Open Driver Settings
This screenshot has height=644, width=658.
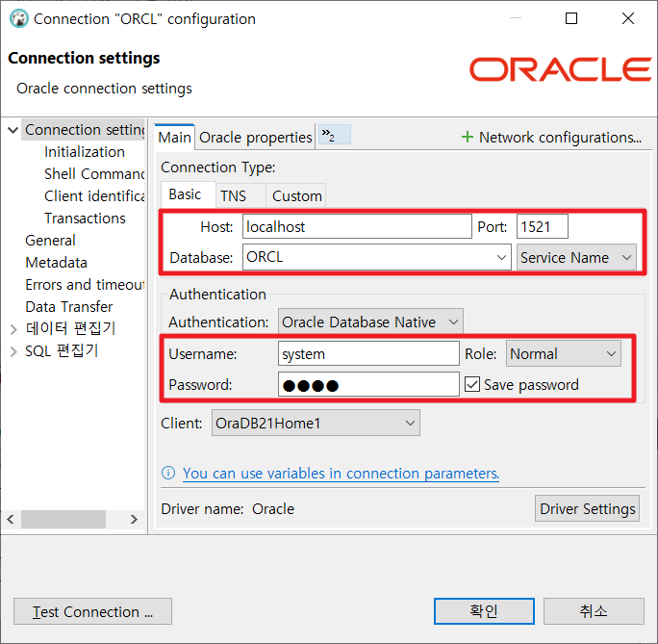pyautogui.click(x=587, y=508)
